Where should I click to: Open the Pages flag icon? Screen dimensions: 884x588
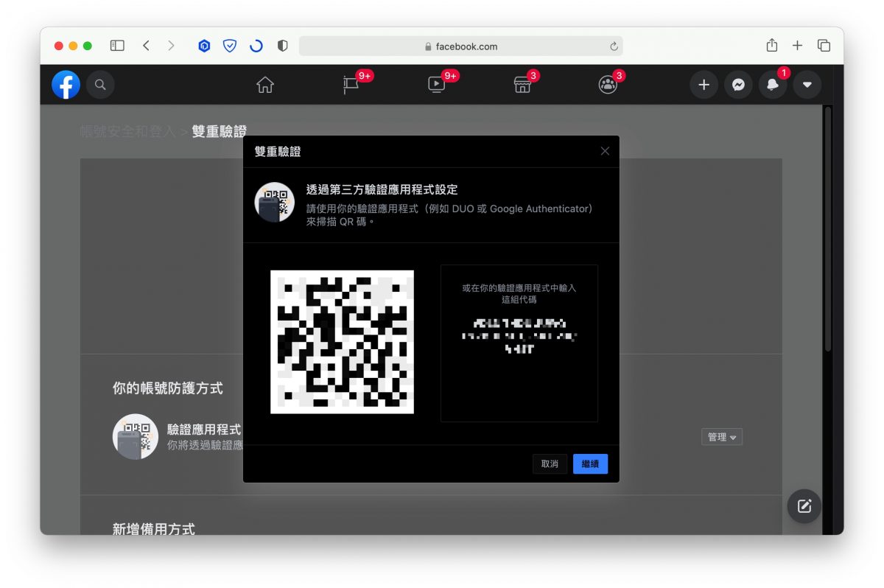(351, 85)
